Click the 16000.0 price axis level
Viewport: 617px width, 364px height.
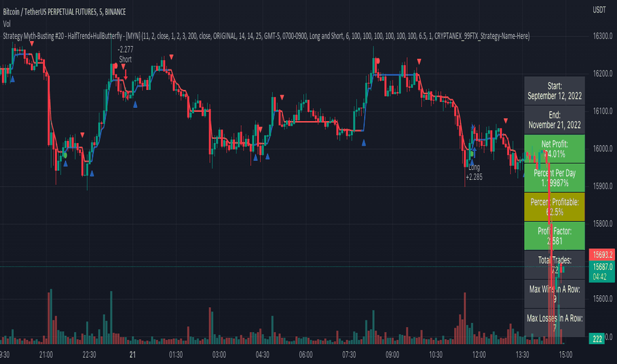click(x=603, y=149)
